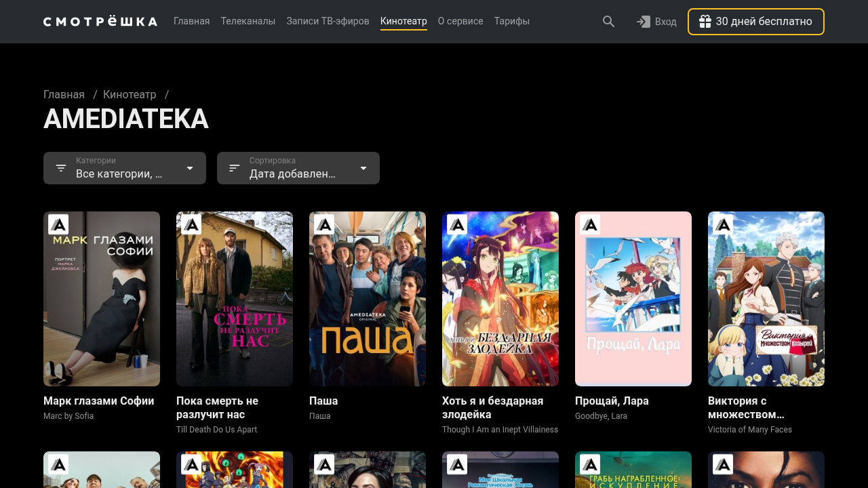Click Amediateka badge on Прощай, Лара poster
Viewport: 868px width, 488px height.
590,225
